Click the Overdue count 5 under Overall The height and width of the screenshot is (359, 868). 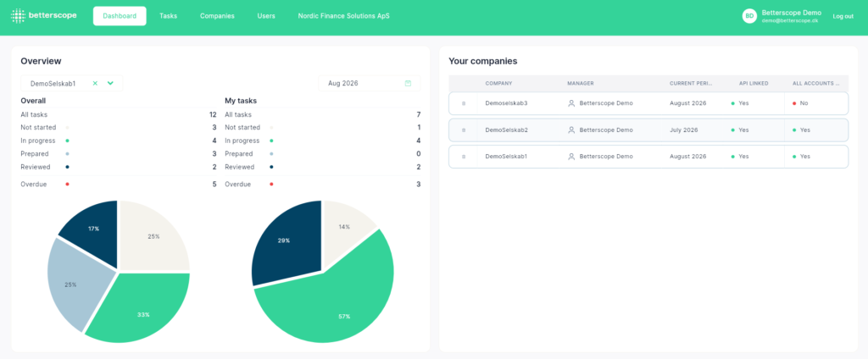coord(214,185)
